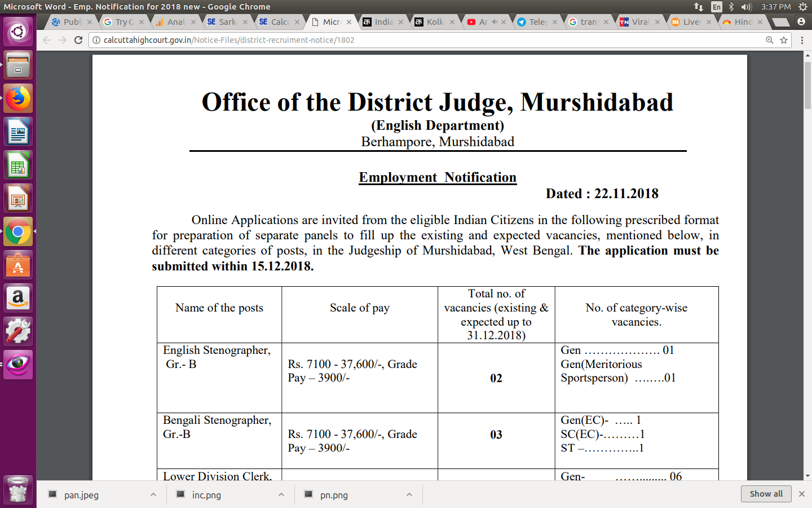Open the system power gear menu

click(803, 7)
